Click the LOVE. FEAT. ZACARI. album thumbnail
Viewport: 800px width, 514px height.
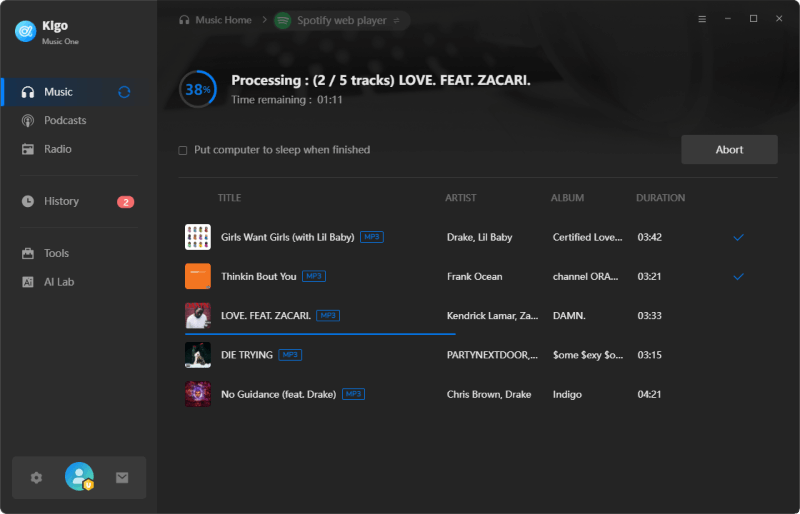click(x=198, y=315)
